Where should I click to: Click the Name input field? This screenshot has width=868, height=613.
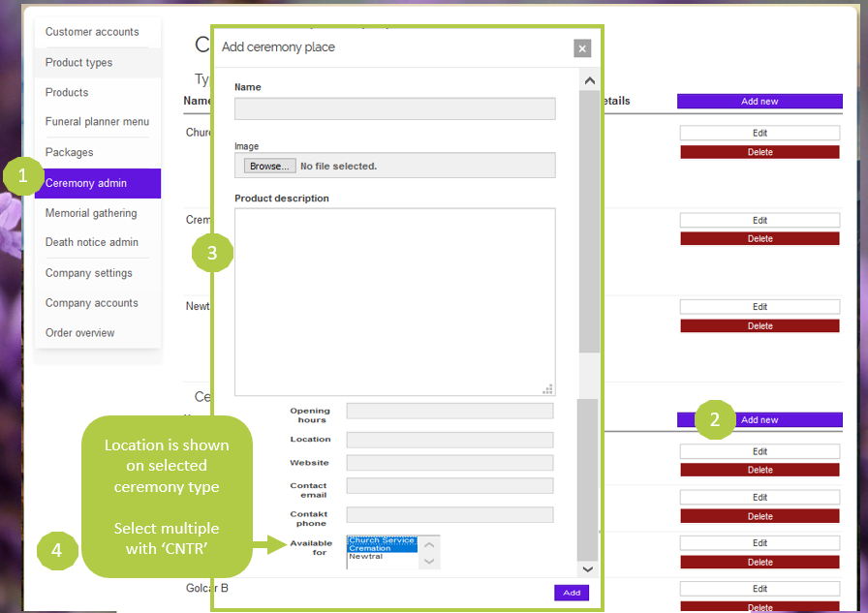(394, 108)
